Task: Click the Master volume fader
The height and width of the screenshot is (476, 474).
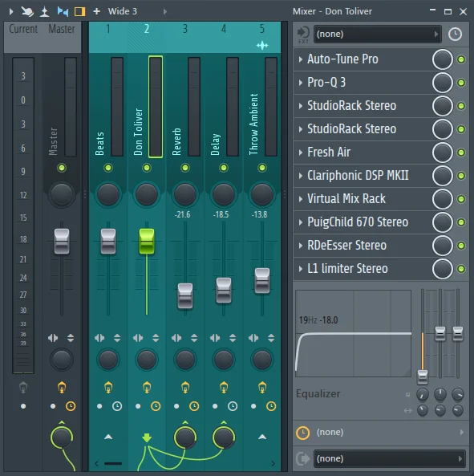Action: click(x=62, y=241)
